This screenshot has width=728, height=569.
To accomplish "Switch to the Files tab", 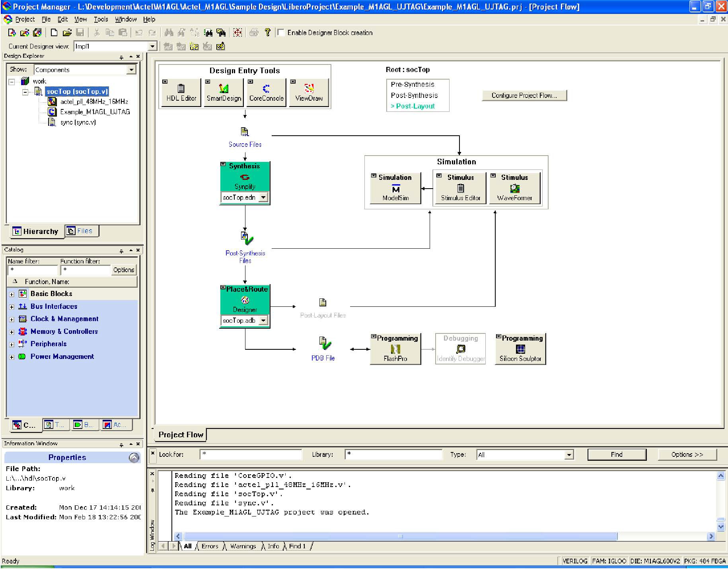I will click(x=81, y=231).
